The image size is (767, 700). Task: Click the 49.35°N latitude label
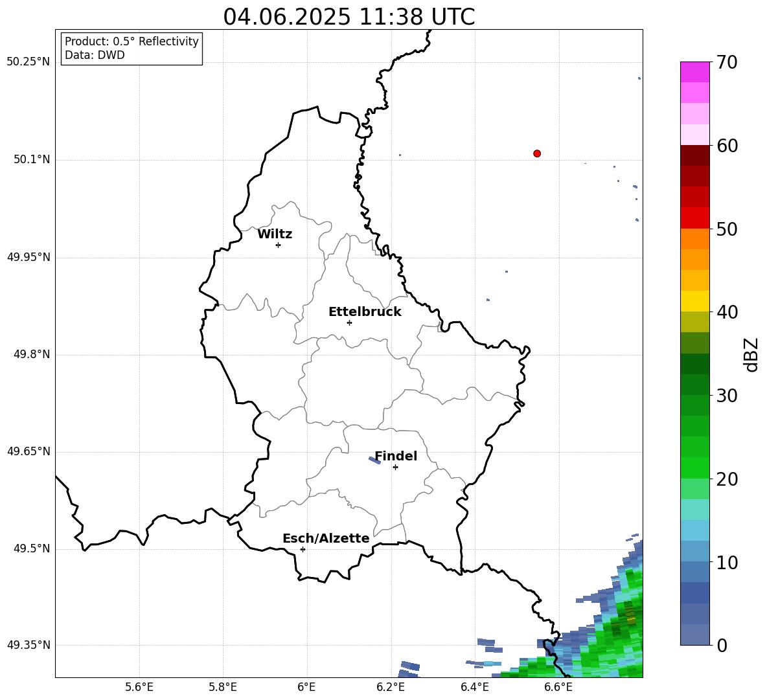click(x=29, y=645)
